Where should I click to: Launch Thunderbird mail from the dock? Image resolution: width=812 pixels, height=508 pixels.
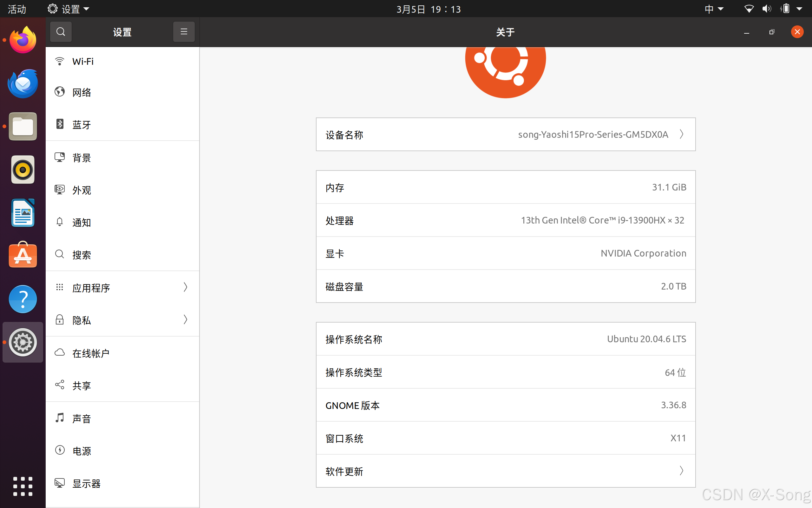[23, 84]
